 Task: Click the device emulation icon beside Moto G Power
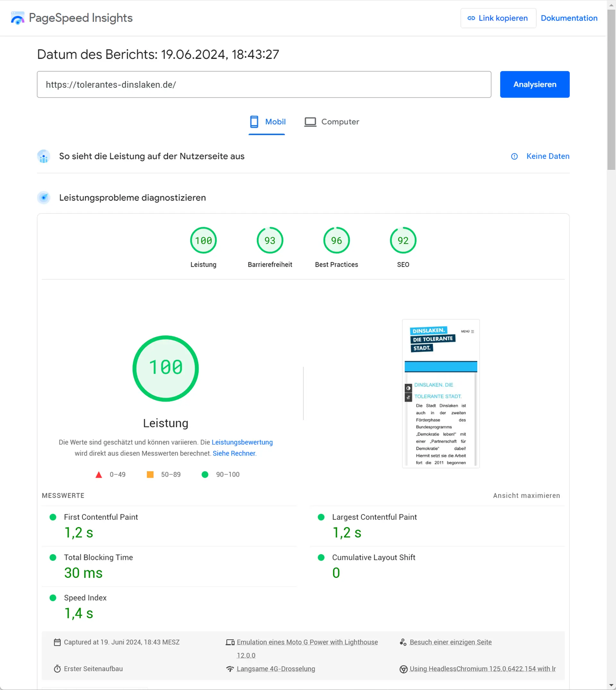(x=230, y=642)
